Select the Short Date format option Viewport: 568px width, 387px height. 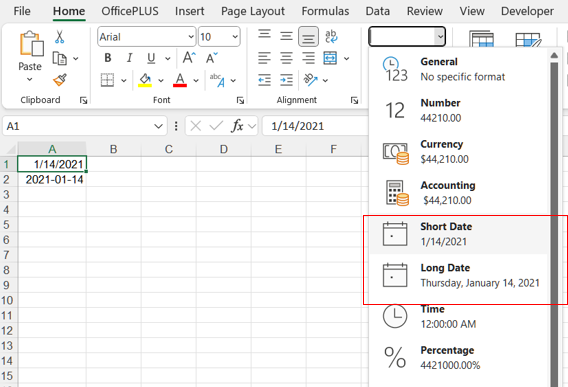[x=459, y=234]
